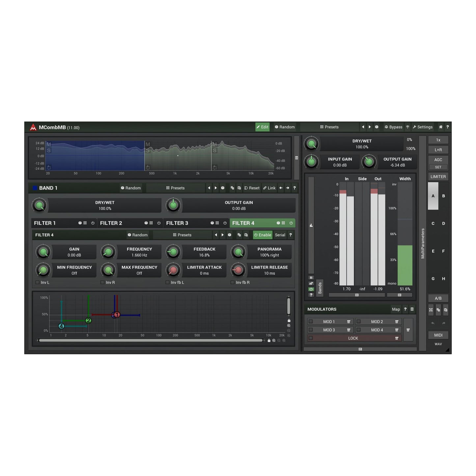Click the Band 1 Link button

click(269, 188)
